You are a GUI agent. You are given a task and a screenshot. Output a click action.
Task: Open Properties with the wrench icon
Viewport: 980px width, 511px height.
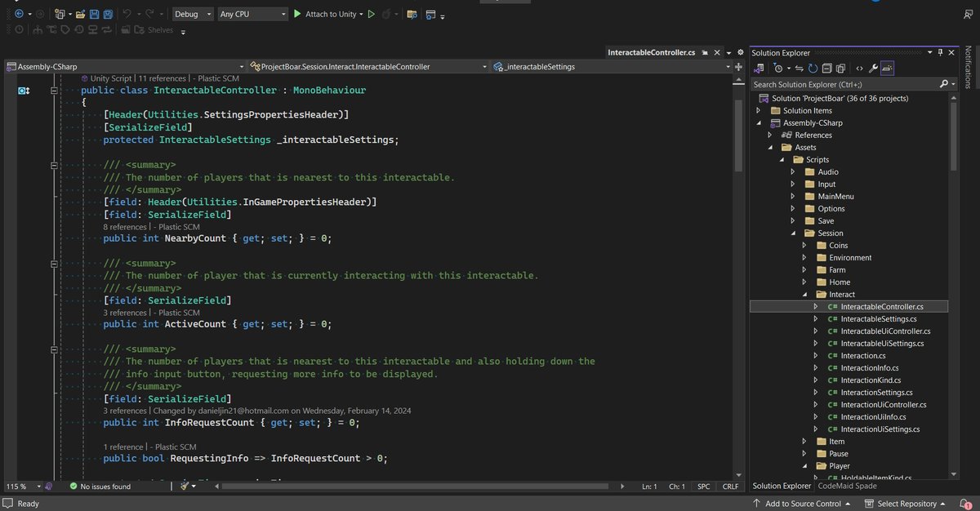pos(873,69)
